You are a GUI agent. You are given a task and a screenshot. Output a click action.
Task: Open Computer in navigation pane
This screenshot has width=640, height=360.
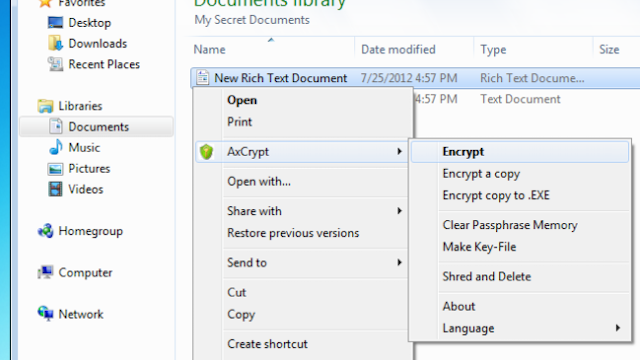click(85, 273)
